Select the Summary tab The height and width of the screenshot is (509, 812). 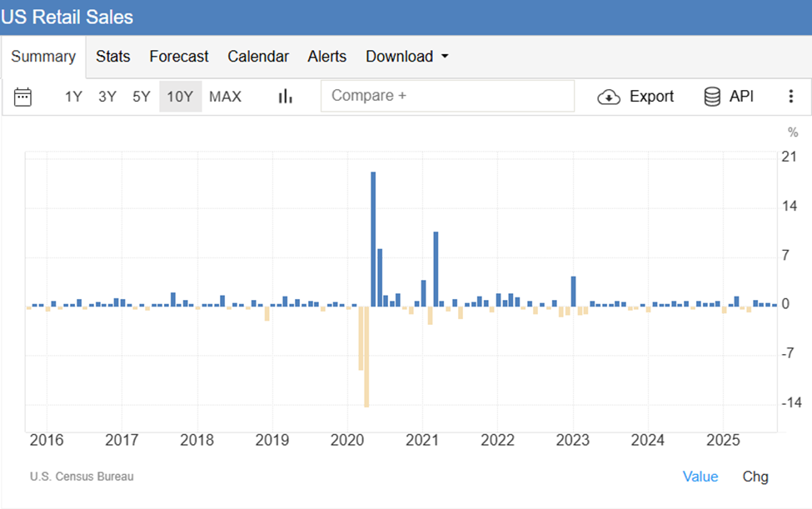[43, 57]
